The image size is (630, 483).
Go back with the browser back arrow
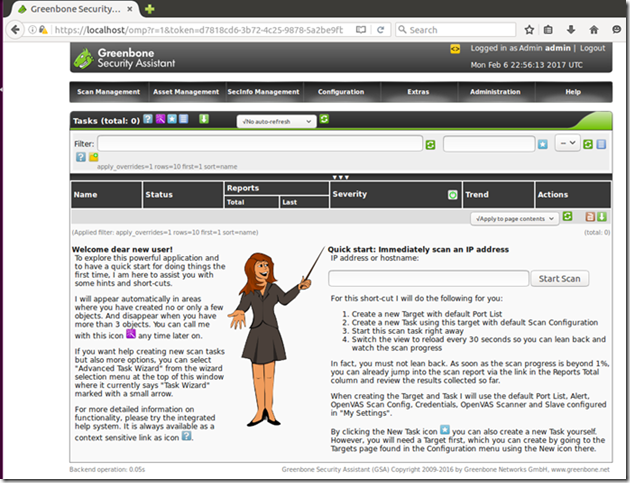coord(15,30)
